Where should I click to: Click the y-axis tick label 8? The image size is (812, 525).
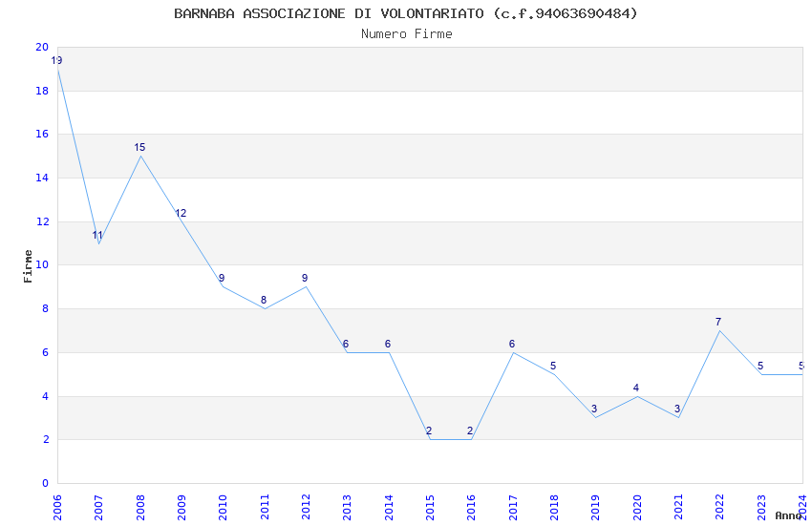[x=46, y=308]
